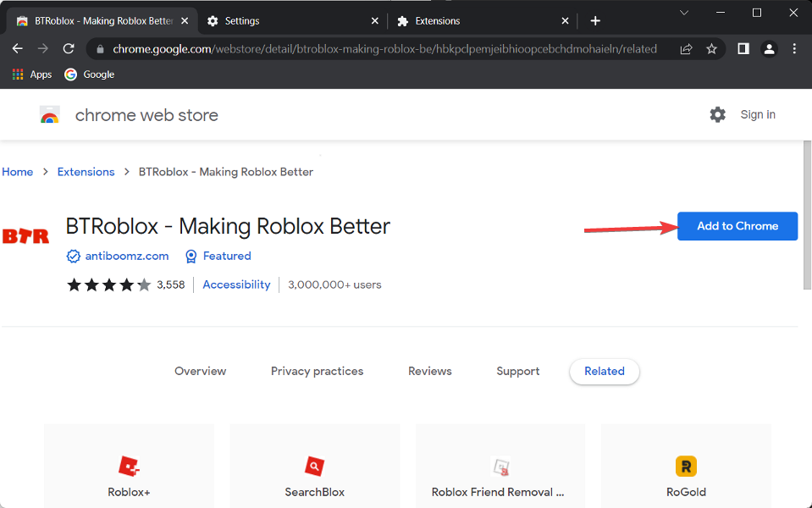Open the web store settings gear
The width and height of the screenshot is (812, 508).
click(717, 114)
